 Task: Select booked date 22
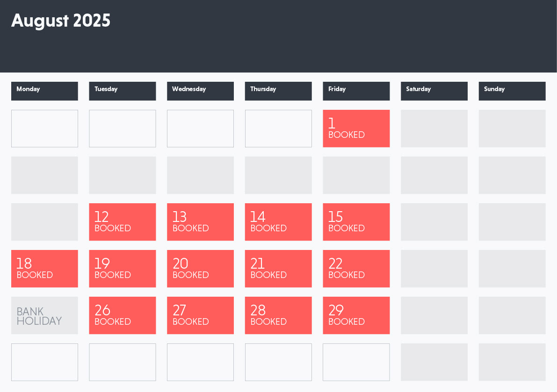point(356,269)
